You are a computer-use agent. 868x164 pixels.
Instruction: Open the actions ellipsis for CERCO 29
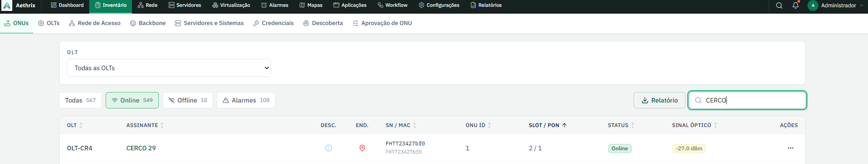point(791,148)
